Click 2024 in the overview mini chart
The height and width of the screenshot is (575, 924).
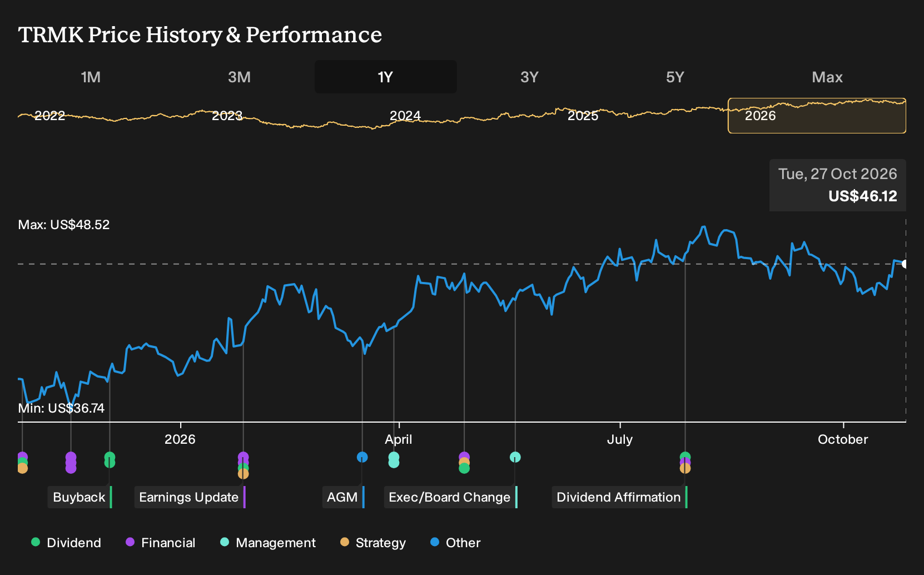405,116
